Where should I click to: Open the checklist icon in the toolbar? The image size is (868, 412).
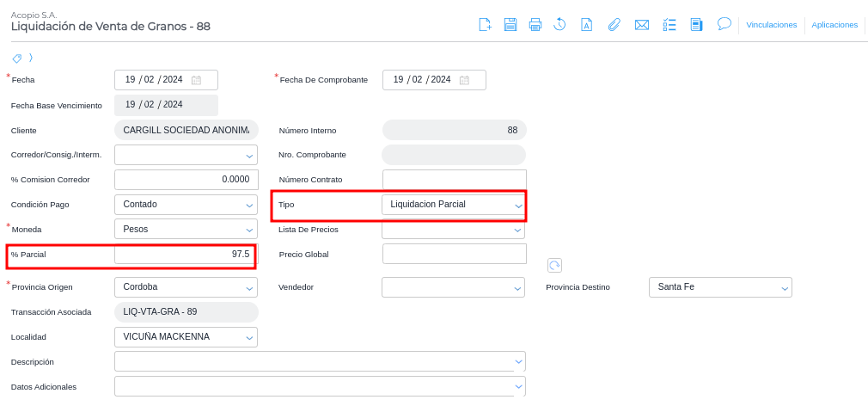pyautogui.click(x=669, y=24)
